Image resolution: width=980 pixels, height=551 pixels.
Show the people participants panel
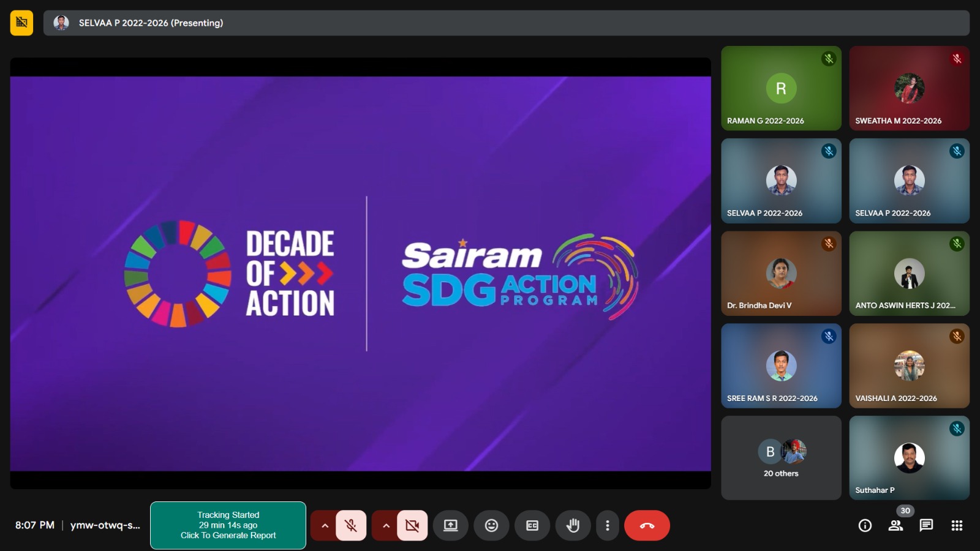(895, 525)
